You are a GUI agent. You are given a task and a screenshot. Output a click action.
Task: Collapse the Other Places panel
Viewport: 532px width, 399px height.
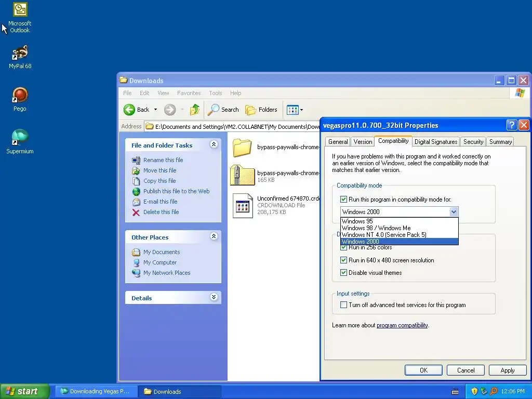pyautogui.click(x=214, y=236)
